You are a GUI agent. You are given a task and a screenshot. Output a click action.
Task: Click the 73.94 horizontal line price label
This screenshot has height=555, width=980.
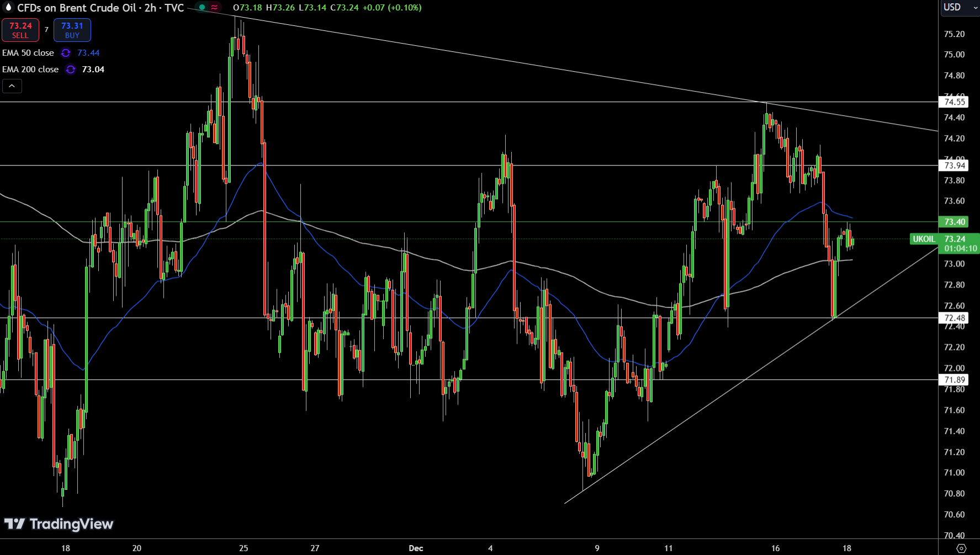954,166
